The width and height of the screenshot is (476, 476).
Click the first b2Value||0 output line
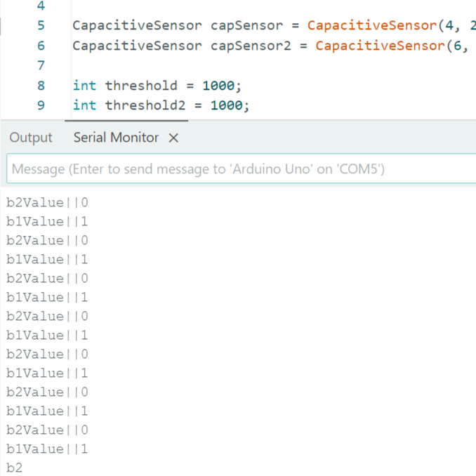(x=47, y=203)
